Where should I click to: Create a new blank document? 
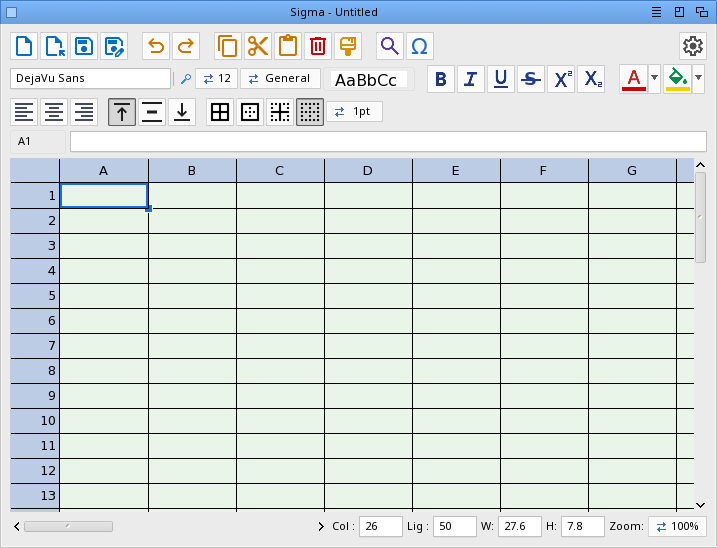24,46
